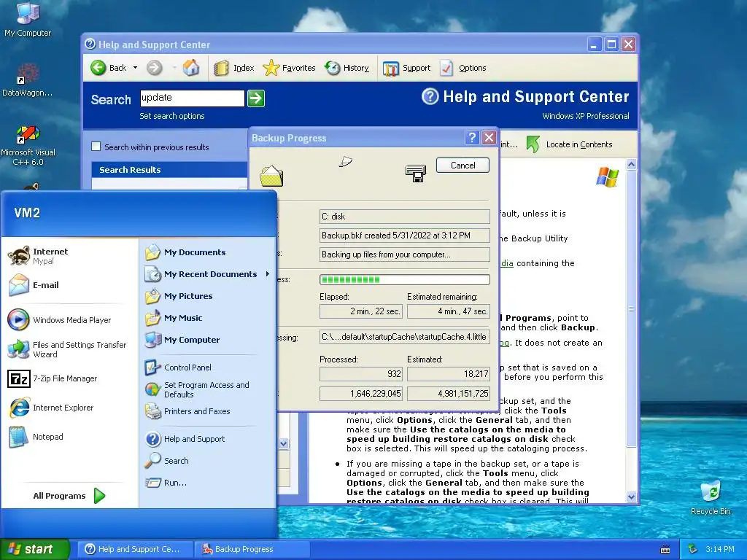Viewport: 747px width, 560px height.
Task: Open Microsoft Visual C++ 6.0 shortcut
Action: [28, 145]
